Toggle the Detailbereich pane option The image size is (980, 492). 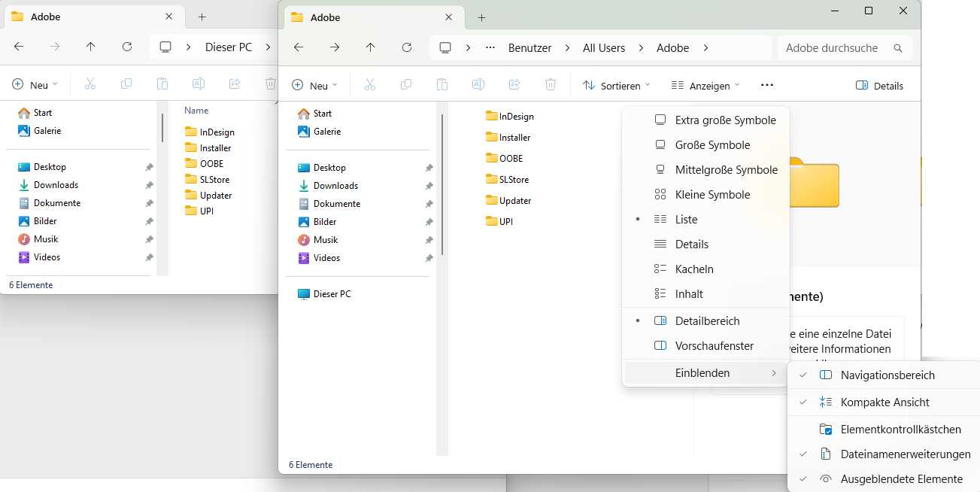(x=705, y=320)
